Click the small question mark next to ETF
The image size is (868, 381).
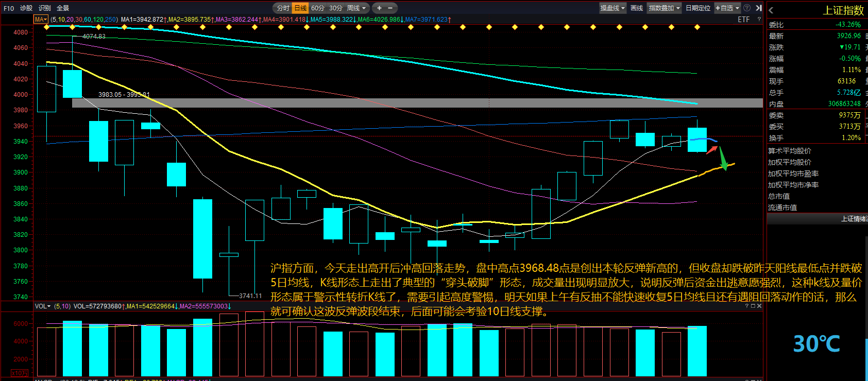pos(759,20)
